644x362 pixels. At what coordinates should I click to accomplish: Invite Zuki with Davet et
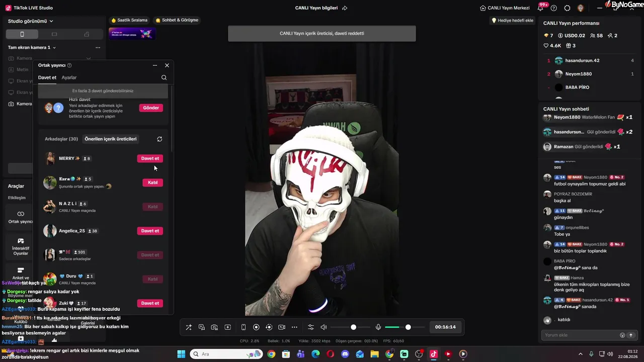[150, 303]
